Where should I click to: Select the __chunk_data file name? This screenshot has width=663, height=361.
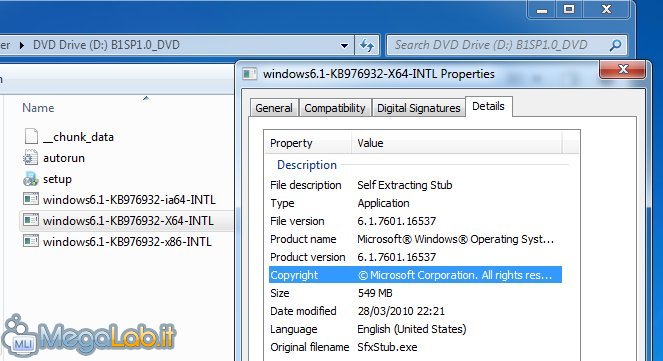[78, 137]
